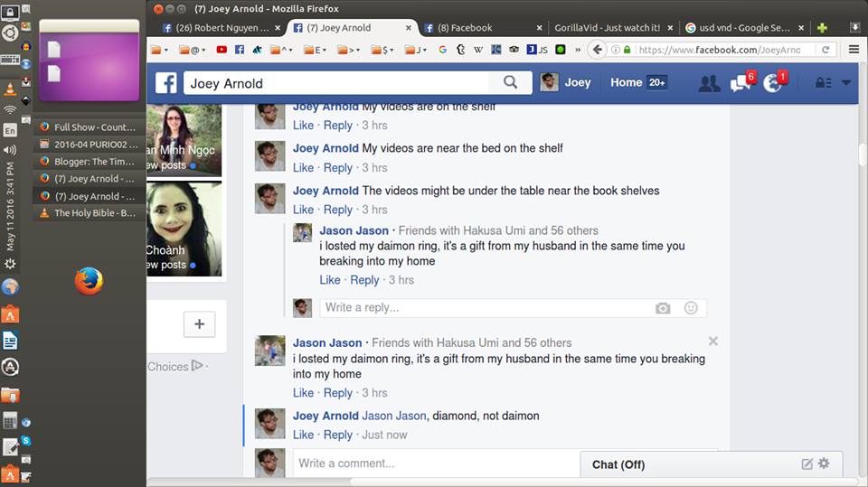Open Chat options gear icon
868x487 pixels.
824,464
